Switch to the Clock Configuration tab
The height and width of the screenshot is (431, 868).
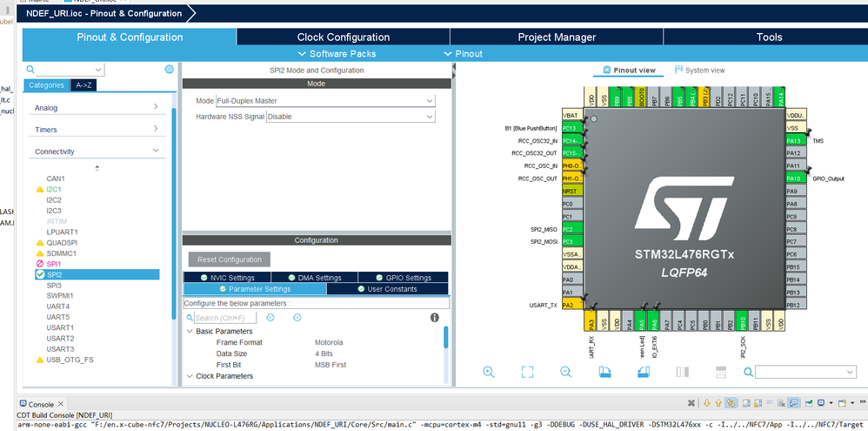point(344,37)
